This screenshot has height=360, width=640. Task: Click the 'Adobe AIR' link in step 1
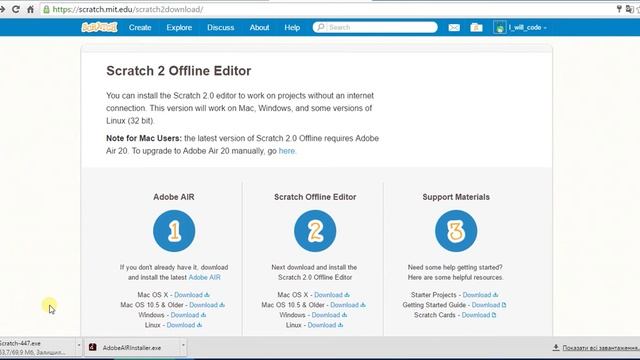[x=204, y=277]
